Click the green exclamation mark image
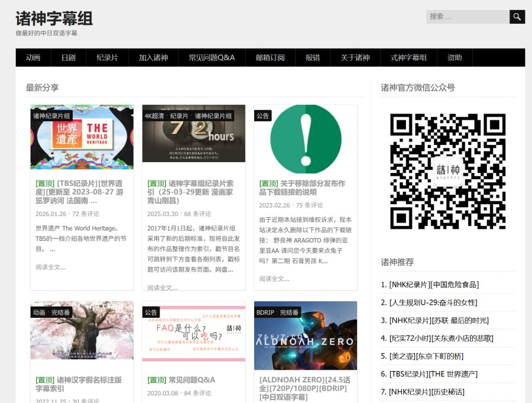The width and height of the screenshot is (532, 403). coord(305,137)
